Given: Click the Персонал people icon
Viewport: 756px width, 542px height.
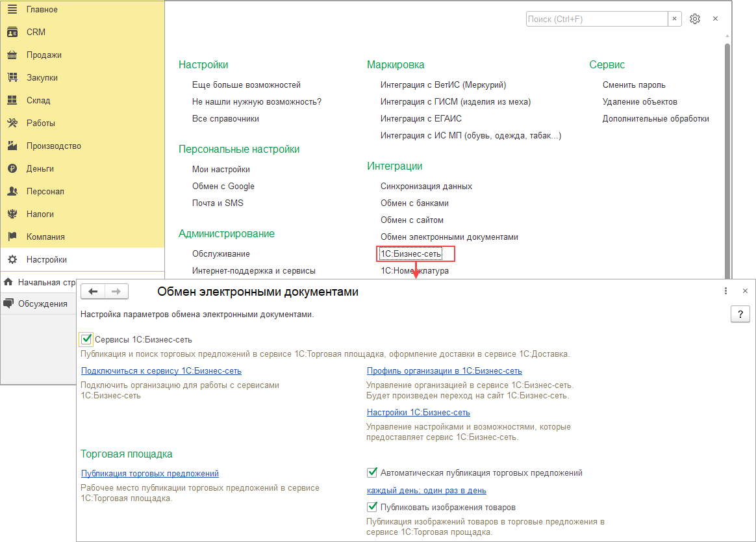Looking at the screenshot, I should (12, 191).
